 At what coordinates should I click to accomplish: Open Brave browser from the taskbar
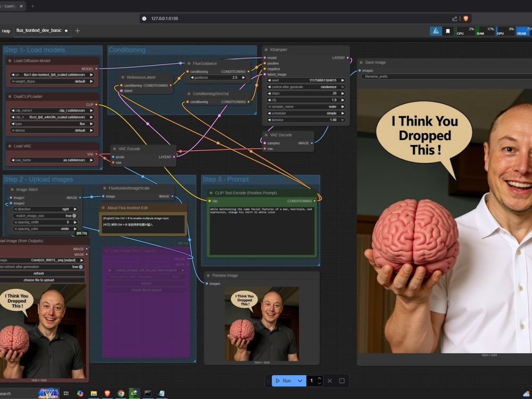(x=107, y=393)
